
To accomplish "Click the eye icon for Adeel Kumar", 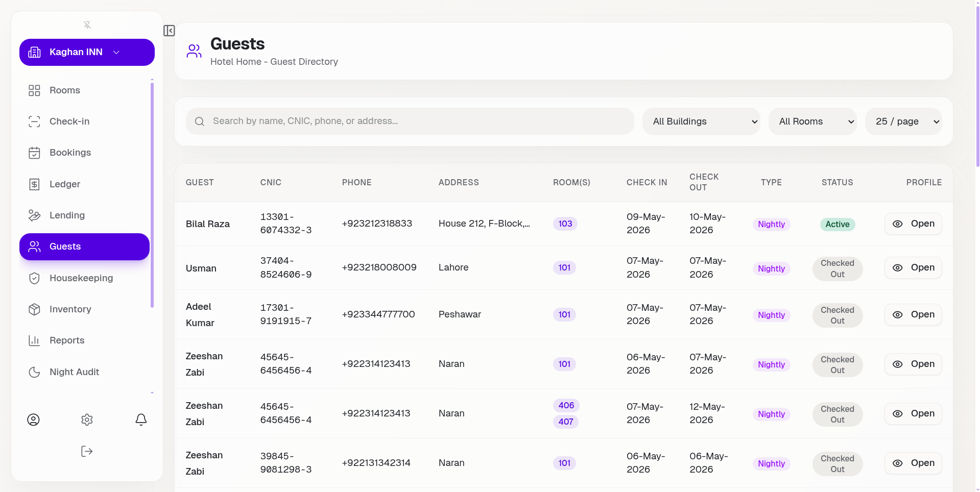I will (x=897, y=315).
